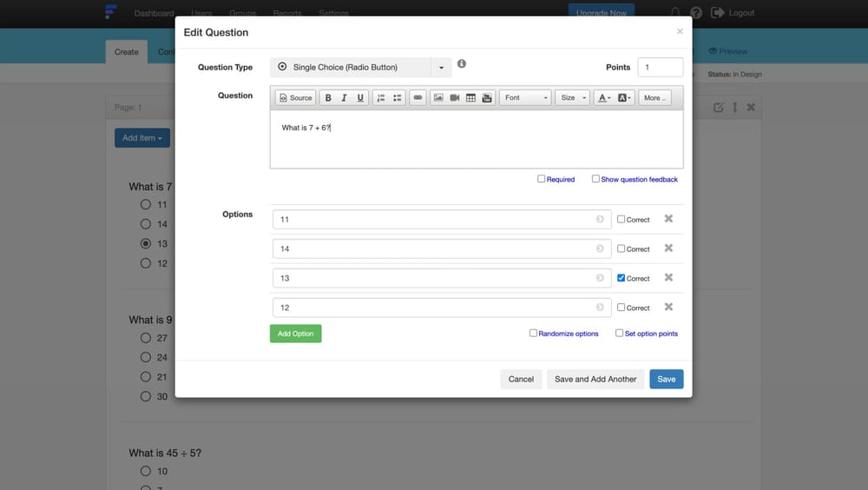868x490 pixels.
Task: Delete the option 13 row
Action: click(x=668, y=278)
